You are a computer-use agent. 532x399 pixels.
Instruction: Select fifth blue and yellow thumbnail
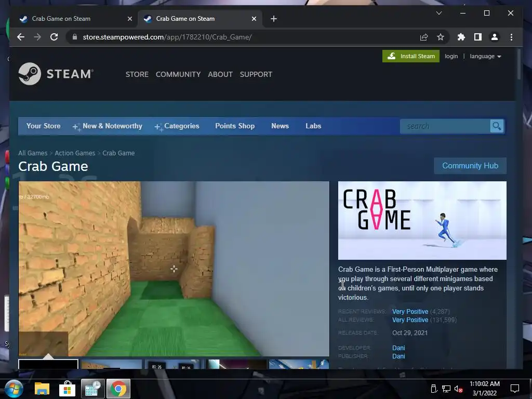tap(299, 364)
